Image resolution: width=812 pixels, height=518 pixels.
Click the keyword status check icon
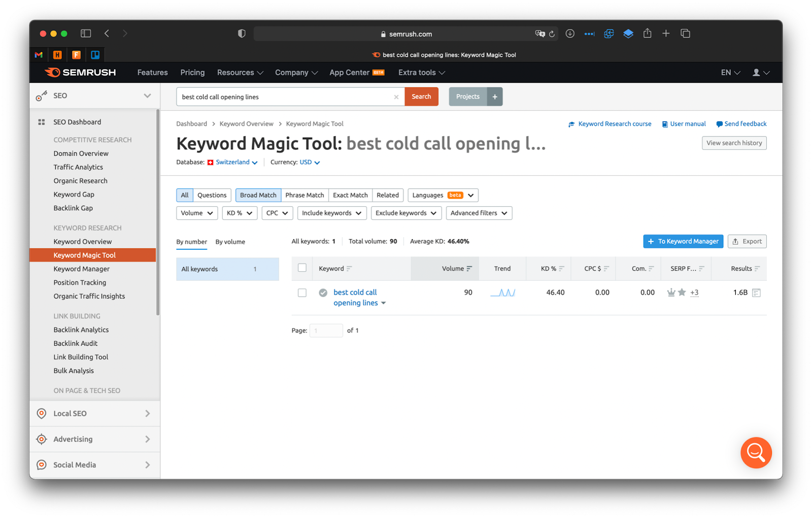323,293
